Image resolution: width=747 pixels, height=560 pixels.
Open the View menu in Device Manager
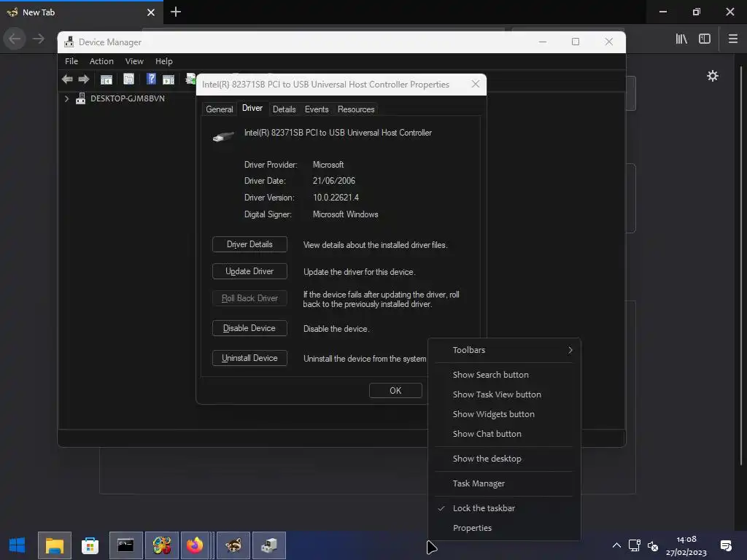[x=134, y=61]
